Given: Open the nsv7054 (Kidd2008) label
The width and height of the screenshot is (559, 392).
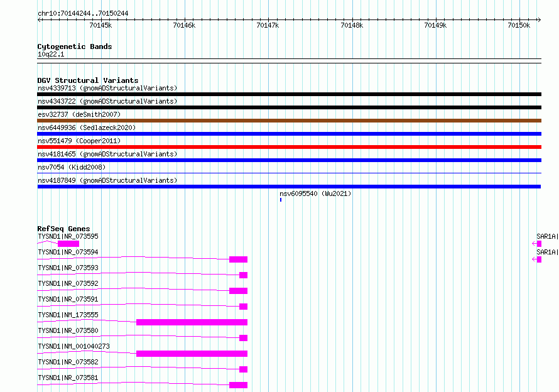Looking at the screenshot, I should (x=72, y=167).
